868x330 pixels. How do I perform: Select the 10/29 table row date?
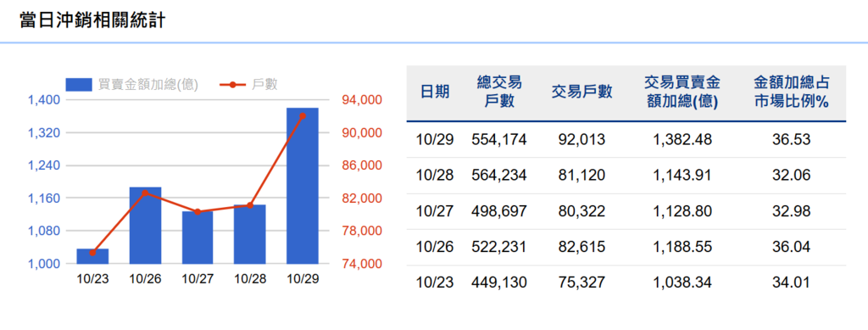pyautogui.click(x=435, y=139)
